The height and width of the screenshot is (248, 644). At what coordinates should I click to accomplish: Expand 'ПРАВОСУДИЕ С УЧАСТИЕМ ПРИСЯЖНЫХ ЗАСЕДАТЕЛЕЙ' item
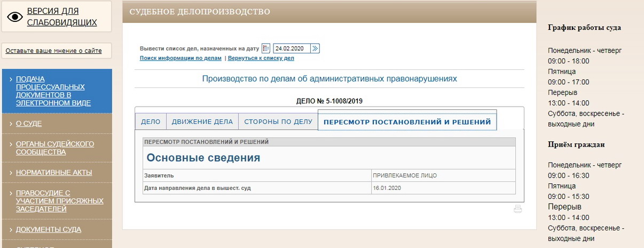click(x=59, y=201)
